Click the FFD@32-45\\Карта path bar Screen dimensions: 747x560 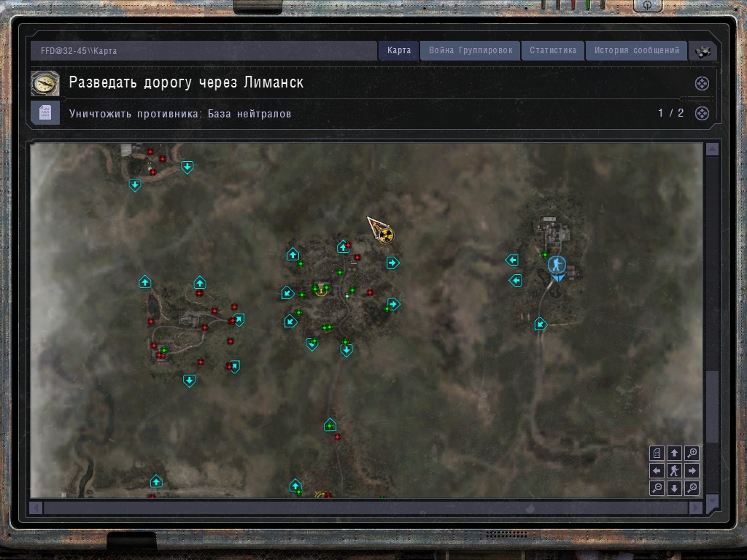point(204,50)
